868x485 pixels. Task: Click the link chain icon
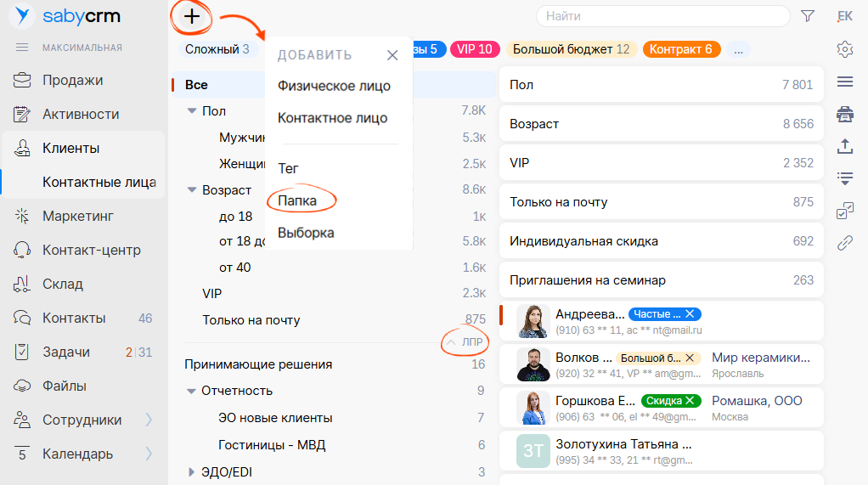tap(844, 243)
